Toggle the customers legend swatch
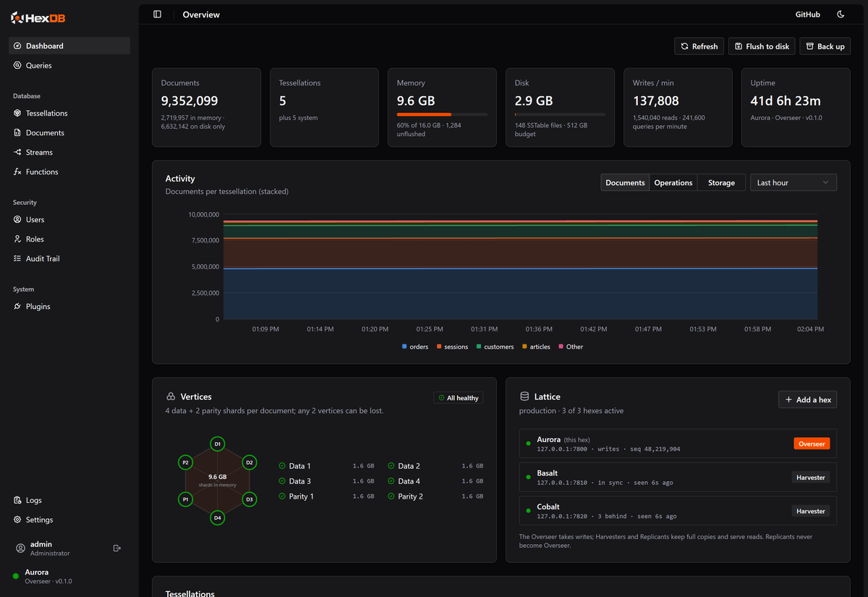 (479, 347)
